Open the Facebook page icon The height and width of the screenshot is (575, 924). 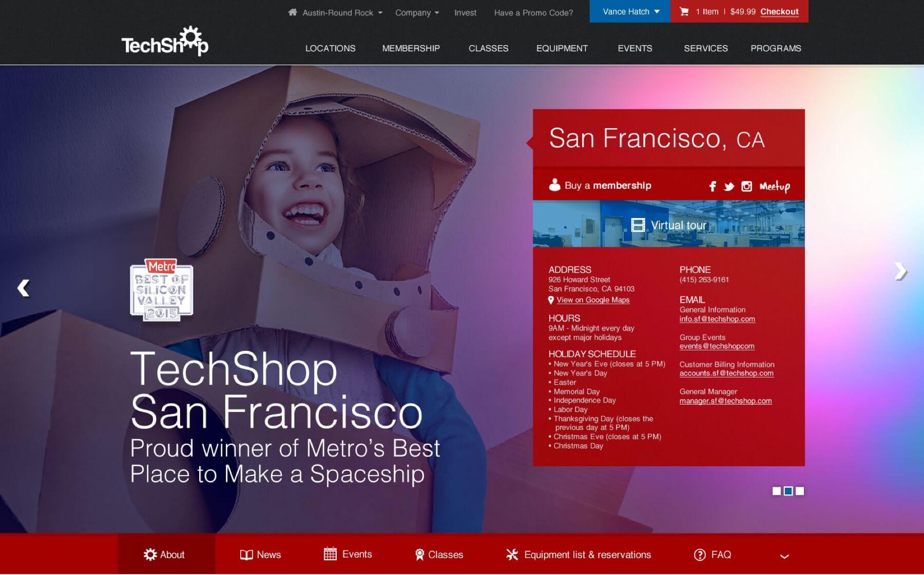coord(713,186)
